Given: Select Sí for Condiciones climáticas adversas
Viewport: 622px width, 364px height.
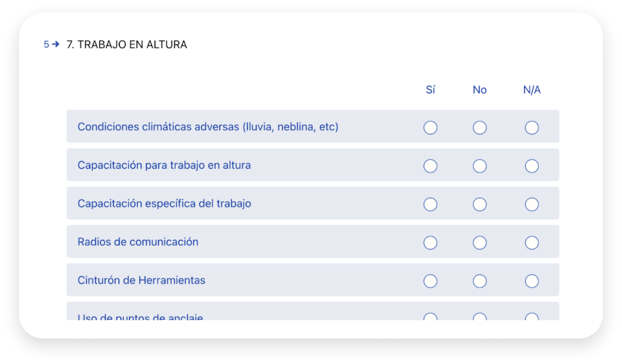Looking at the screenshot, I should [x=430, y=128].
